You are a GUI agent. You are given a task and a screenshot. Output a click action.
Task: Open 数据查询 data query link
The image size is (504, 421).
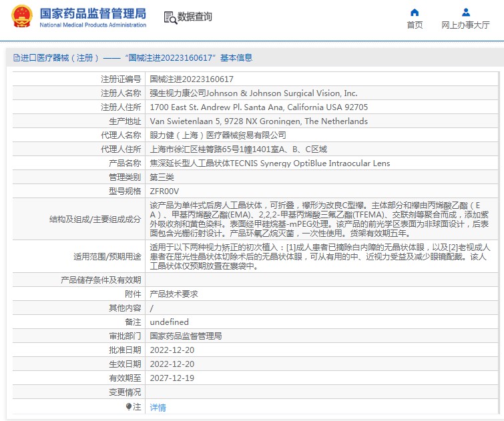(x=195, y=17)
